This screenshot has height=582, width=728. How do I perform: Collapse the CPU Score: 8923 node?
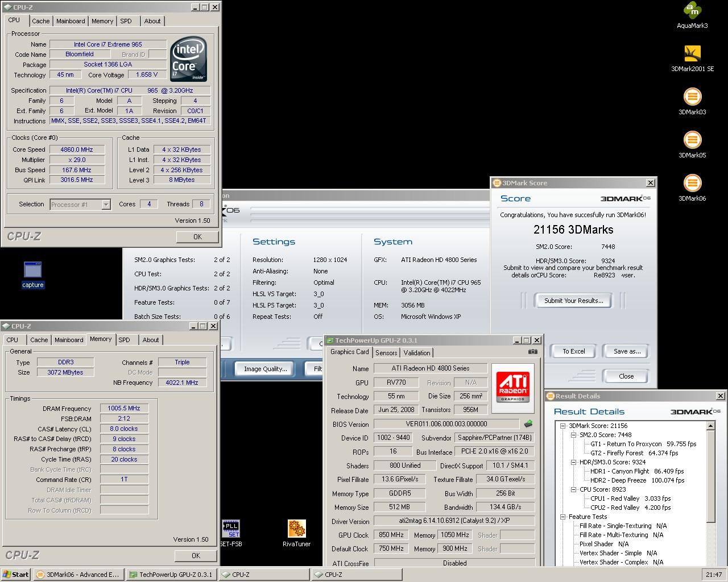click(x=573, y=489)
